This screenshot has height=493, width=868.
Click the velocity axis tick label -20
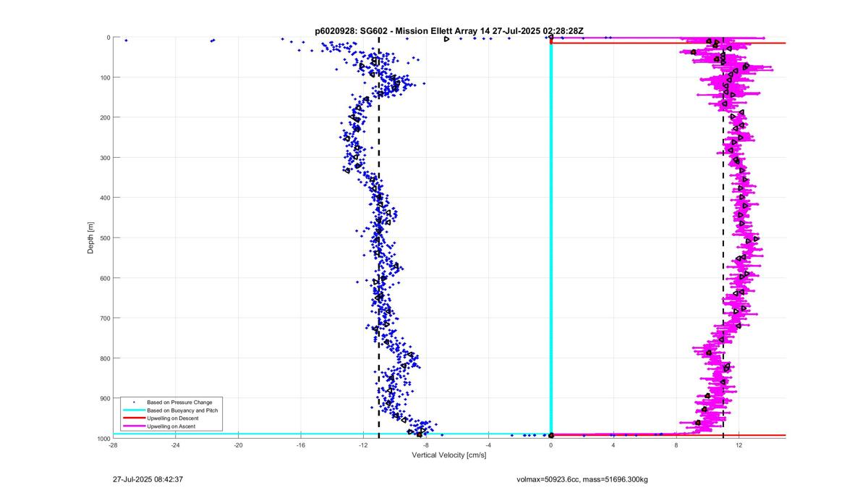(x=238, y=446)
